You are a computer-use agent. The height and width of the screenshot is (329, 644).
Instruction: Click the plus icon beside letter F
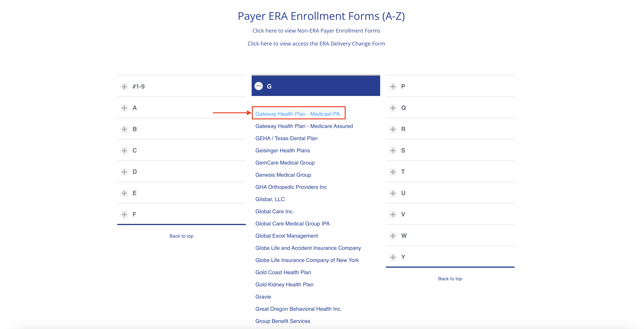point(124,214)
